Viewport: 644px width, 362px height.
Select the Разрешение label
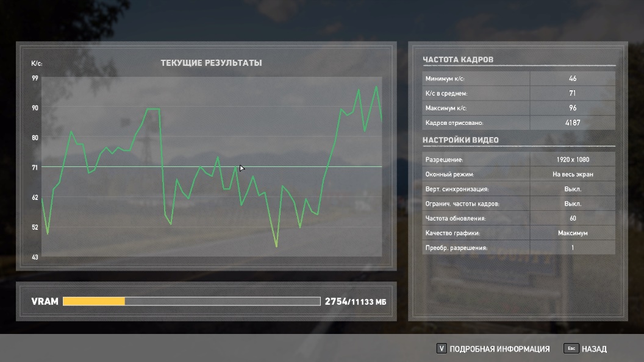pyautogui.click(x=444, y=160)
